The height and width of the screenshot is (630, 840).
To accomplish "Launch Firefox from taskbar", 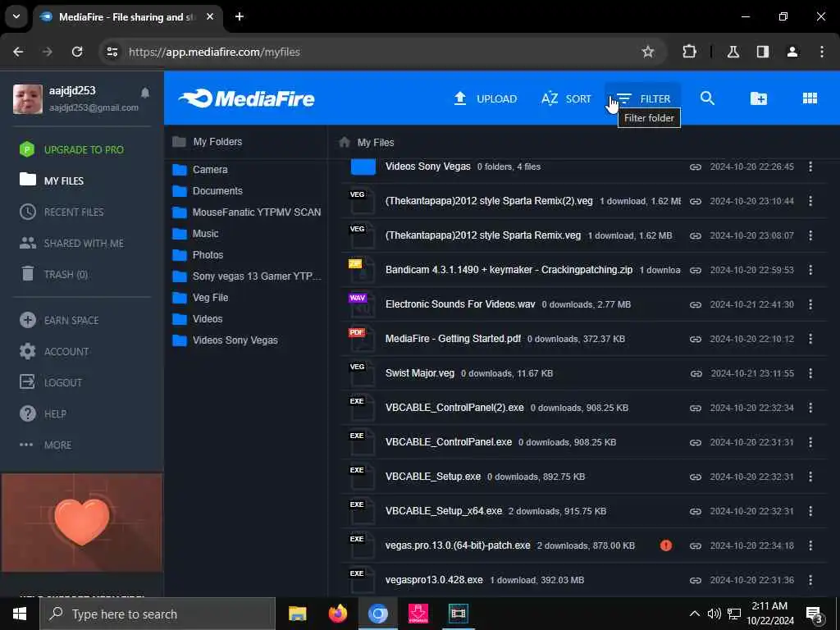I will [x=337, y=614].
